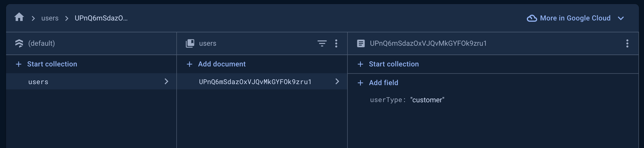Expand chevron on the UPnQ6mSdaz document row
Viewport: 644px width, 148px height.
337,81
